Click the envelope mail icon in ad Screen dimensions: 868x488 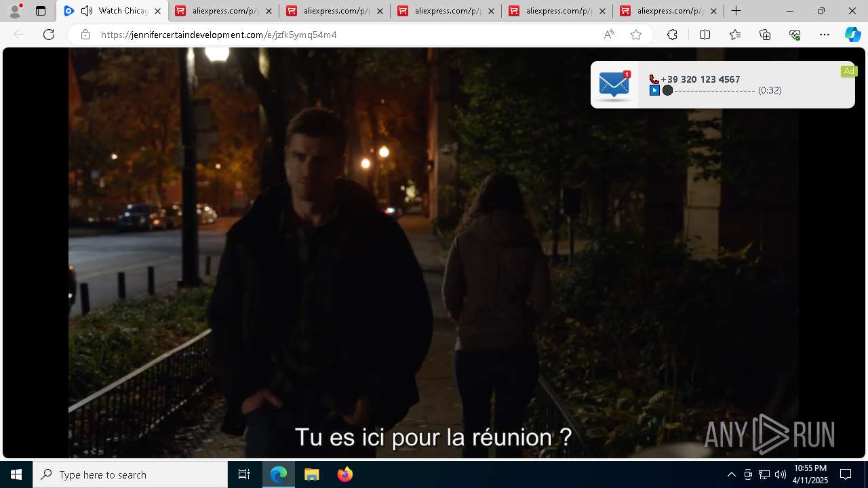[614, 85]
